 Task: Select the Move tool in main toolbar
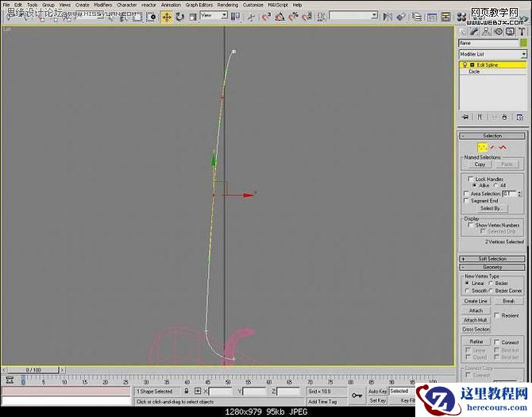click(x=167, y=16)
